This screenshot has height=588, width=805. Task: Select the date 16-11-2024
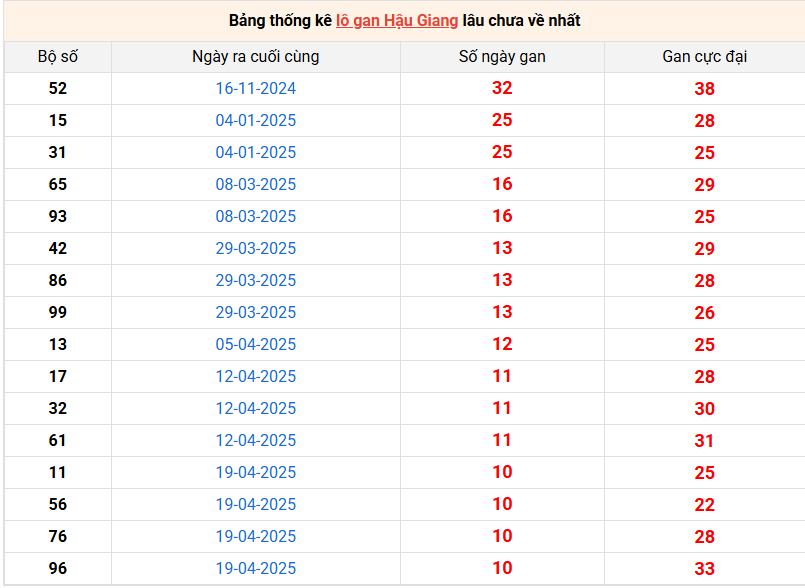[256, 88]
